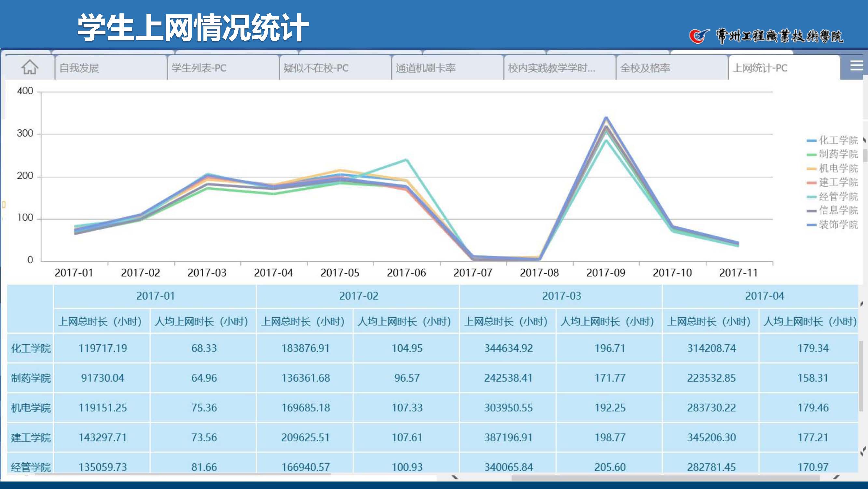868x489 pixels.
Task: Click the blue line marker beside 化工学院
Action: click(x=811, y=141)
